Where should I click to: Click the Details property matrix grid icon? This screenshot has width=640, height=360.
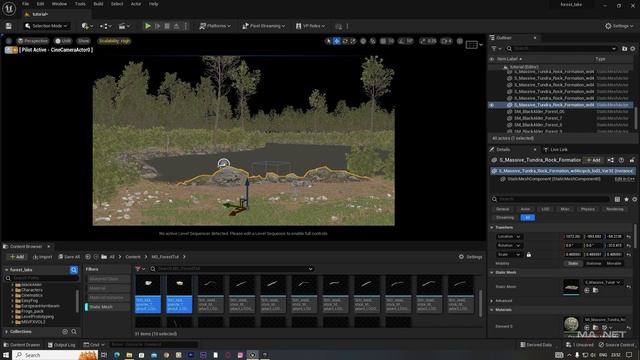tap(617, 199)
